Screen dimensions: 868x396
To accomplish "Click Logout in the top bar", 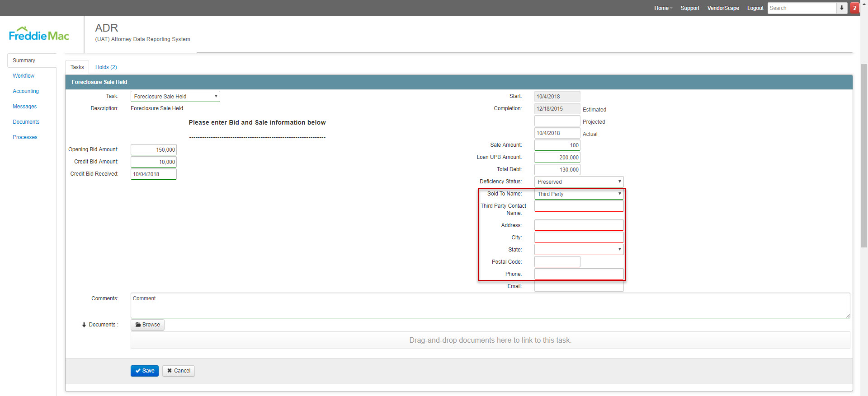I will click(x=755, y=8).
